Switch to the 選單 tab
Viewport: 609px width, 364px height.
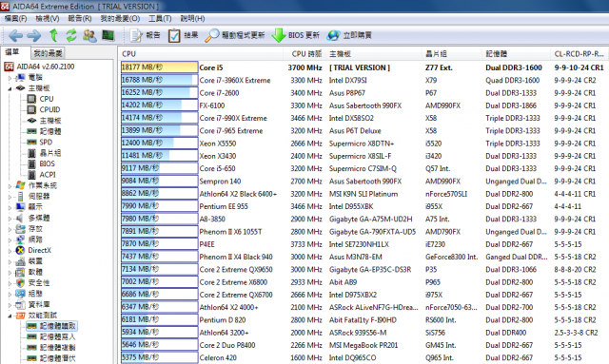[x=12, y=52]
